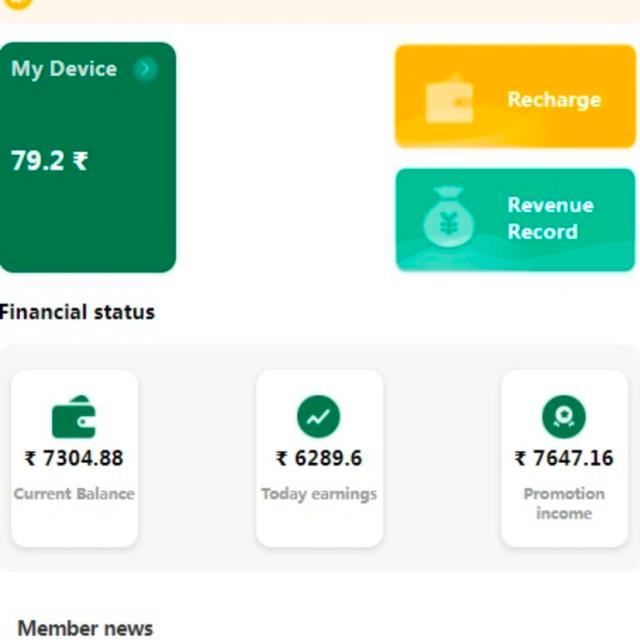Select the Today earnings label
This screenshot has width=640, height=640.
319,494
